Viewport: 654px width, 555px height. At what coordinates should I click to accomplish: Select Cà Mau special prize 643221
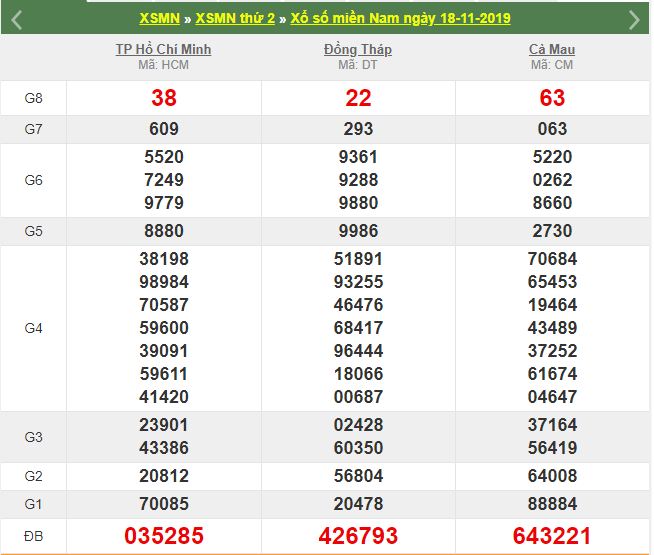552,536
